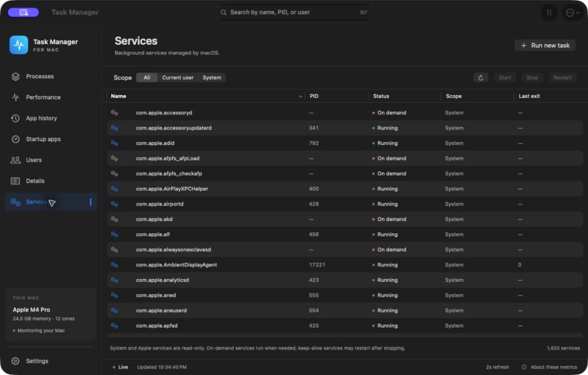588x375 pixels.
Task: Click the Start service button
Action: (505, 78)
